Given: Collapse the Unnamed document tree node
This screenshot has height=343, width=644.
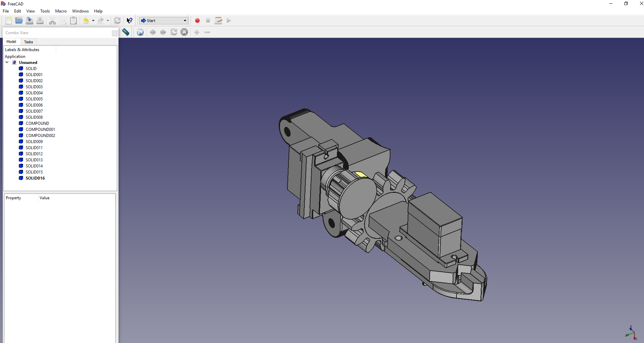Looking at the screenshot, I should coord(7,62).
